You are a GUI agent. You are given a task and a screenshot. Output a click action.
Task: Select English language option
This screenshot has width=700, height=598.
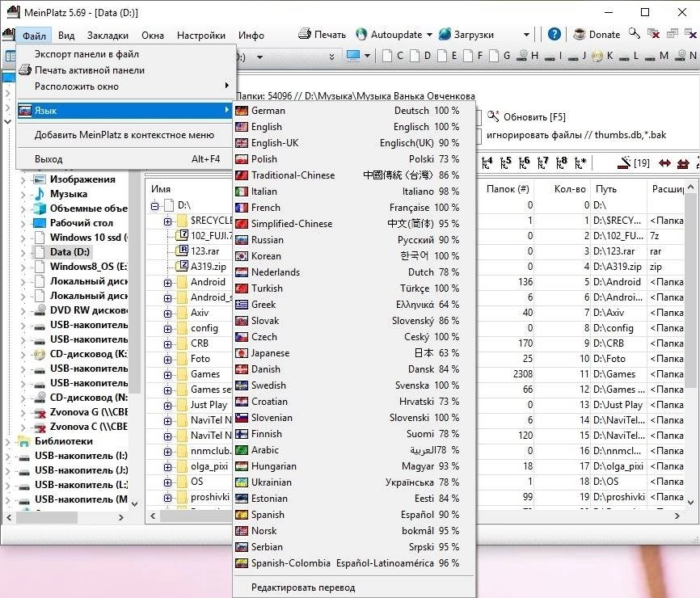coord(354,127)
